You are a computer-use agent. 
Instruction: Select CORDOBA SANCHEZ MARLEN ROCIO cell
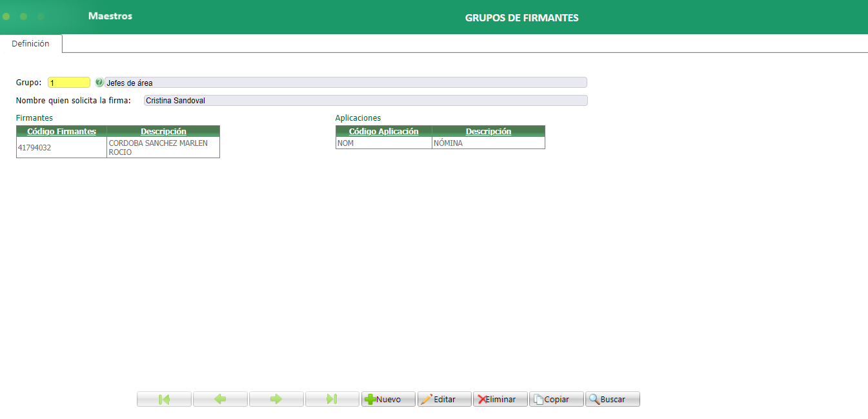(x=163, y=147)
